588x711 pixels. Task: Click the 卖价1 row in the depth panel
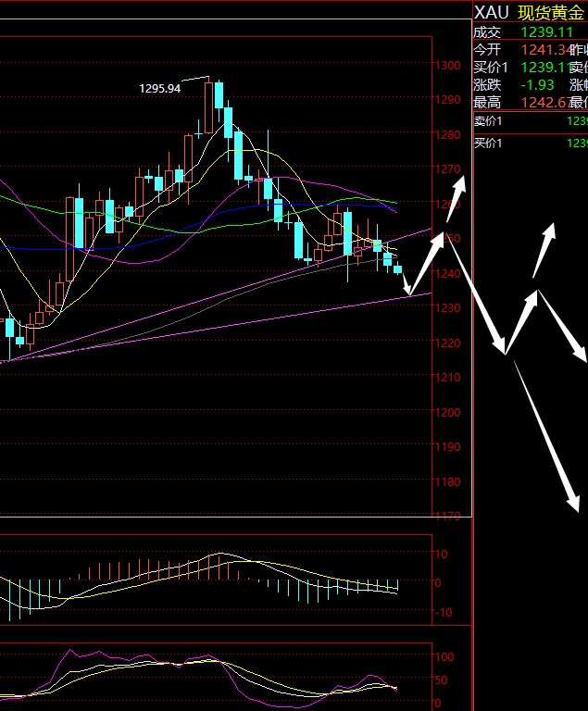(x=531, y=121)
